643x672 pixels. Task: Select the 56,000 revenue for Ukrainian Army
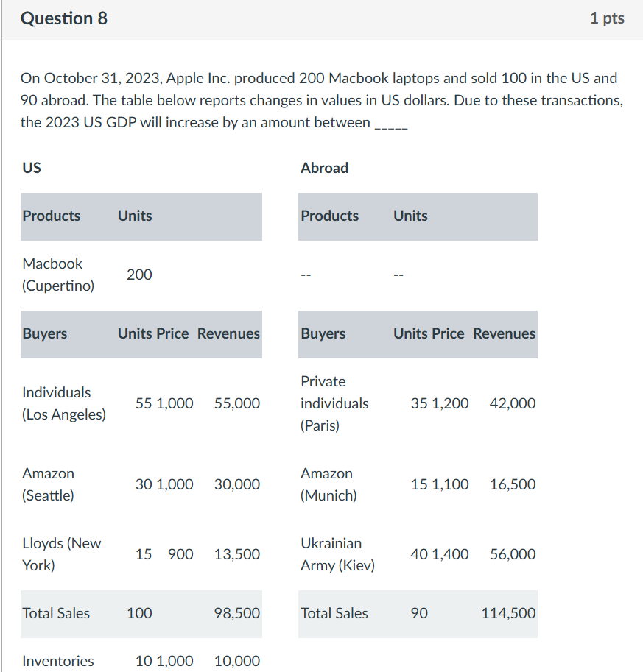(513, 554)
